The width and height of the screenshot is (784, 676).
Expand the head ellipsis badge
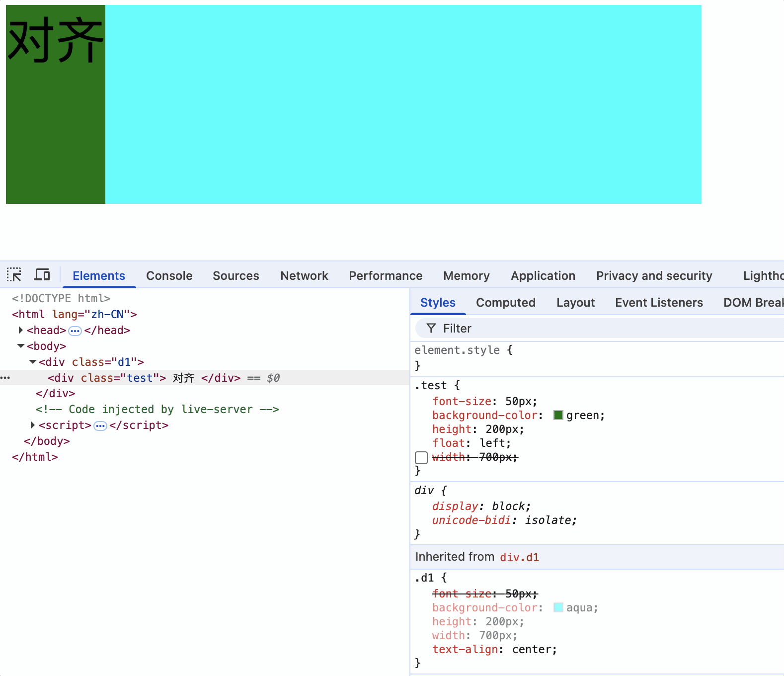pyautogui.click(x=75, y=331)
